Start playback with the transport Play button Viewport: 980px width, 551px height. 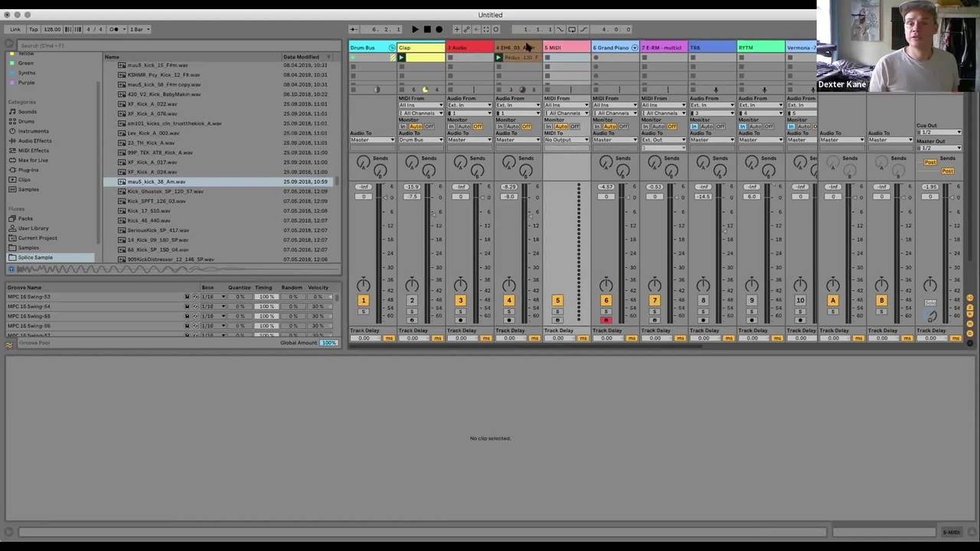click(415, 29)
